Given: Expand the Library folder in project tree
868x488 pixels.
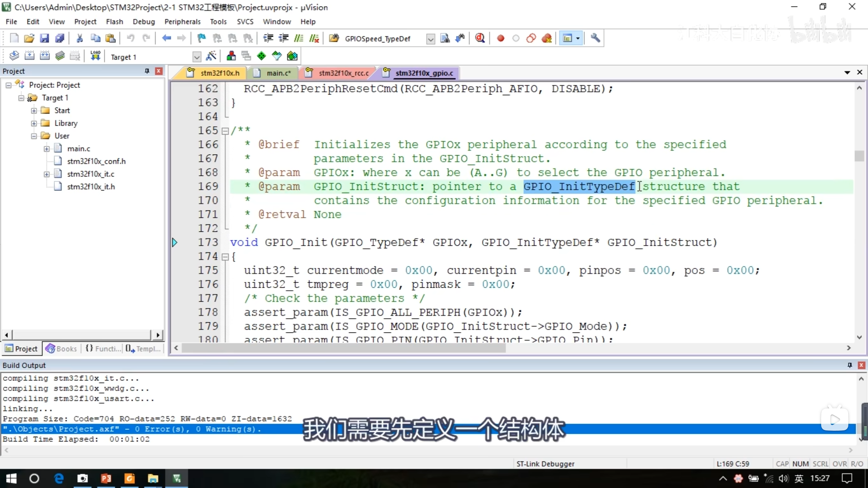Looking at the screenshot, I should (x=34, y=123).
